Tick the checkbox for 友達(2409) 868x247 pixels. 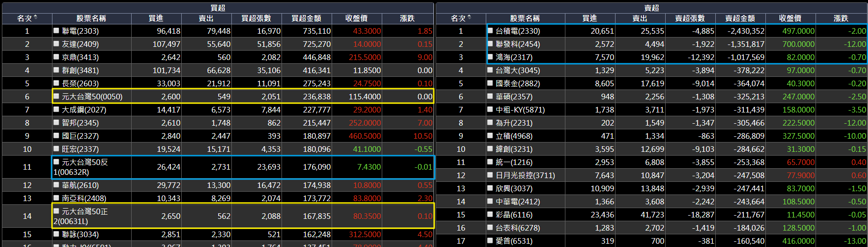(x=56, y=44)
